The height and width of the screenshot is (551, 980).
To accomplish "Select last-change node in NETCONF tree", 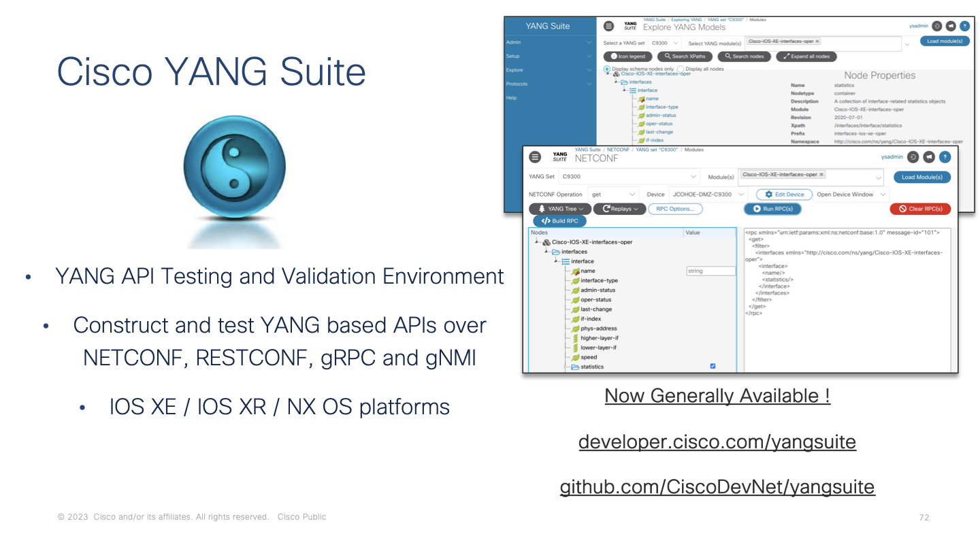I will pyautogui.click(x=596, y=310).
